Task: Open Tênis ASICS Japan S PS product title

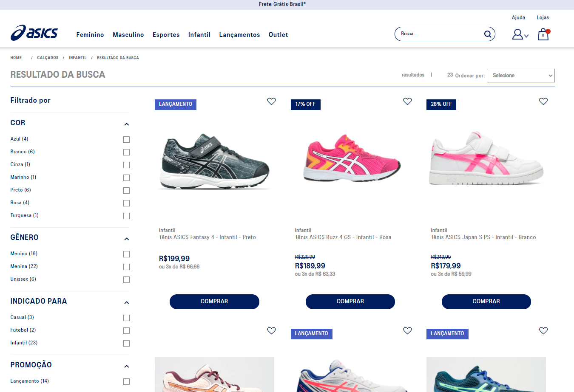Action: (483, 237)
